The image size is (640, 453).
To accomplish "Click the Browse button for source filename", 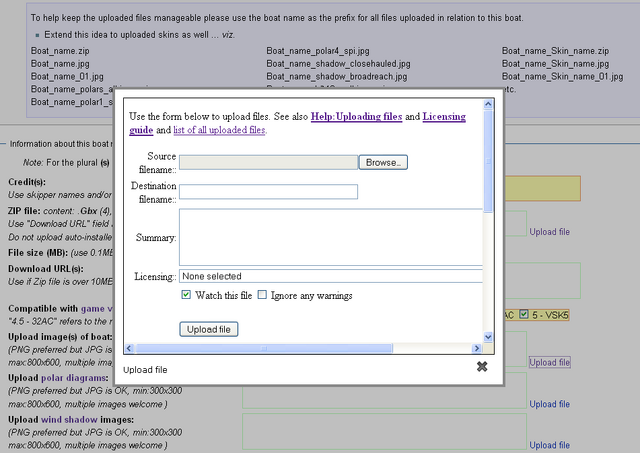I will [x=383, y=162].
